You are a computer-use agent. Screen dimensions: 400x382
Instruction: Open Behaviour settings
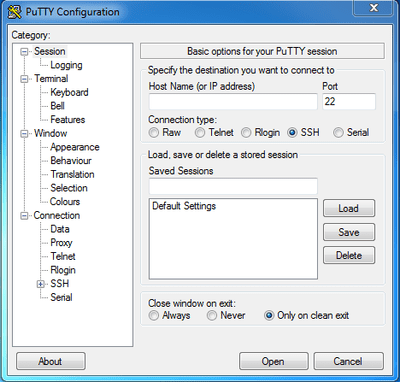click(x=71, y=161)
